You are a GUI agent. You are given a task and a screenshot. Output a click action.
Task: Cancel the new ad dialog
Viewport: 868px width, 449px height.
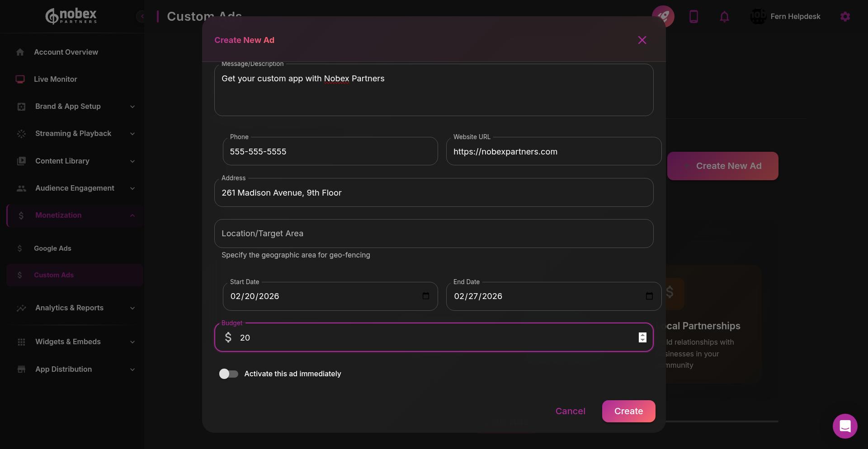(x=570, y=411)
